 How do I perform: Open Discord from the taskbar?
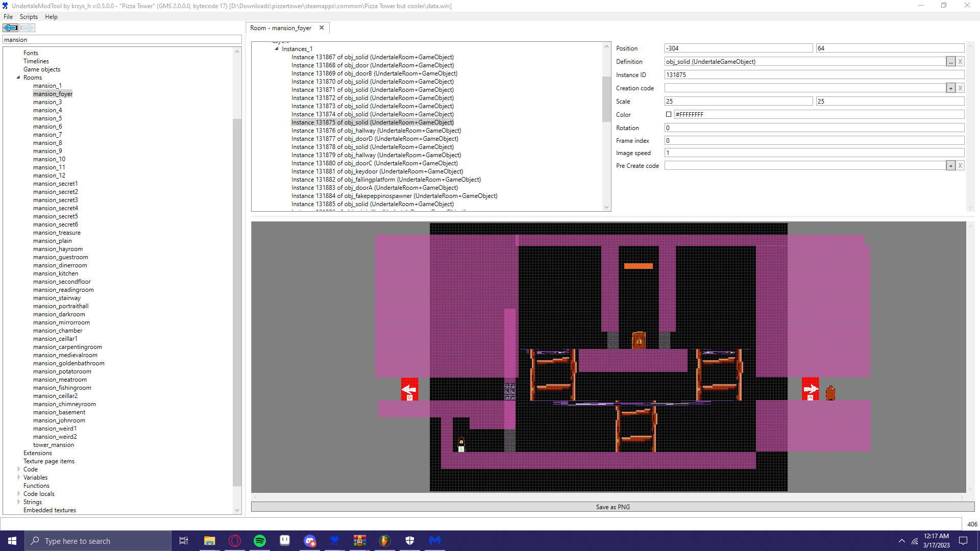pos(310,541)
